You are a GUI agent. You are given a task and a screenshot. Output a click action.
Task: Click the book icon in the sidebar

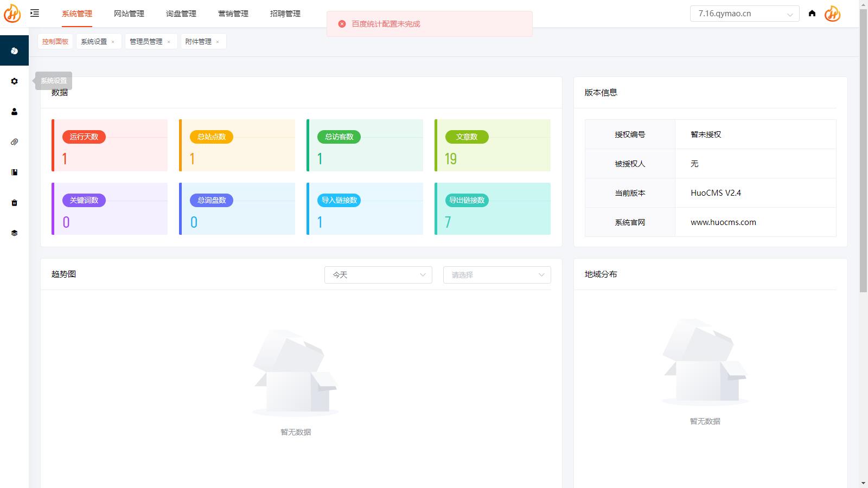point(14,172)
